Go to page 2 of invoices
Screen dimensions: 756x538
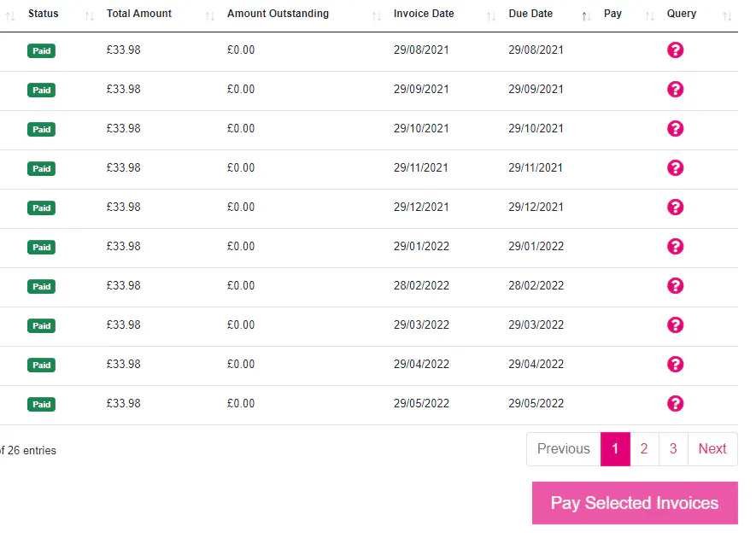(x=644, y=449)
